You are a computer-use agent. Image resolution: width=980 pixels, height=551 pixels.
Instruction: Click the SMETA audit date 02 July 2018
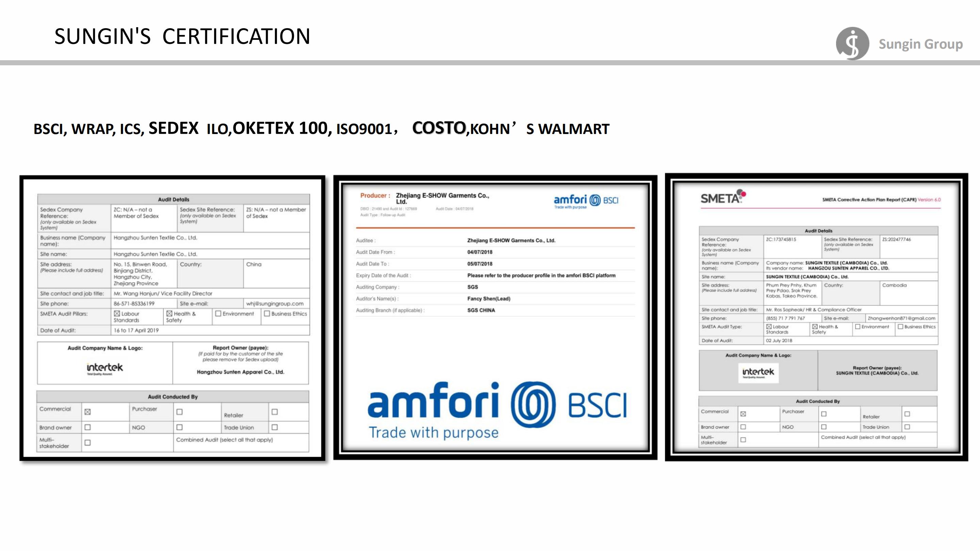(779, 341)
